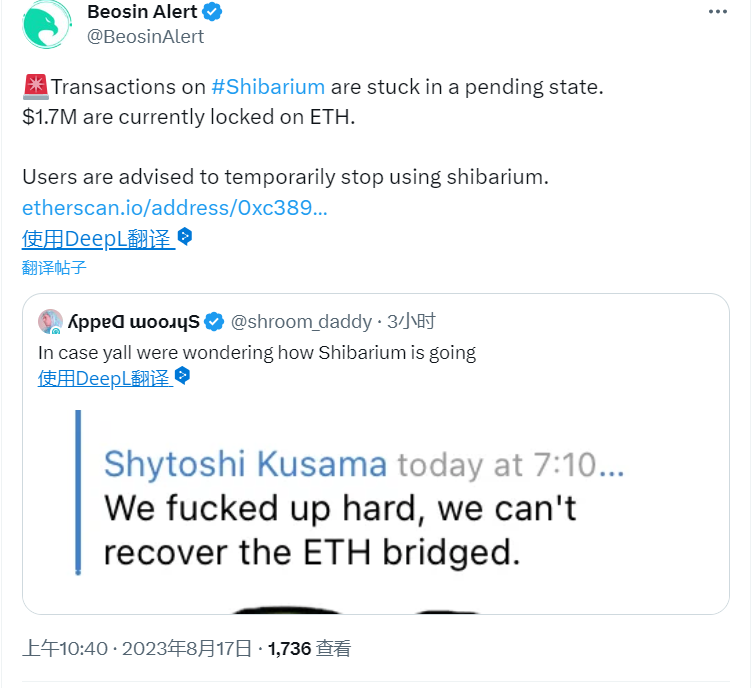Click the @BeosinAlert handle
The height and width of the screenshot is (688, 755).
point(146,37)
